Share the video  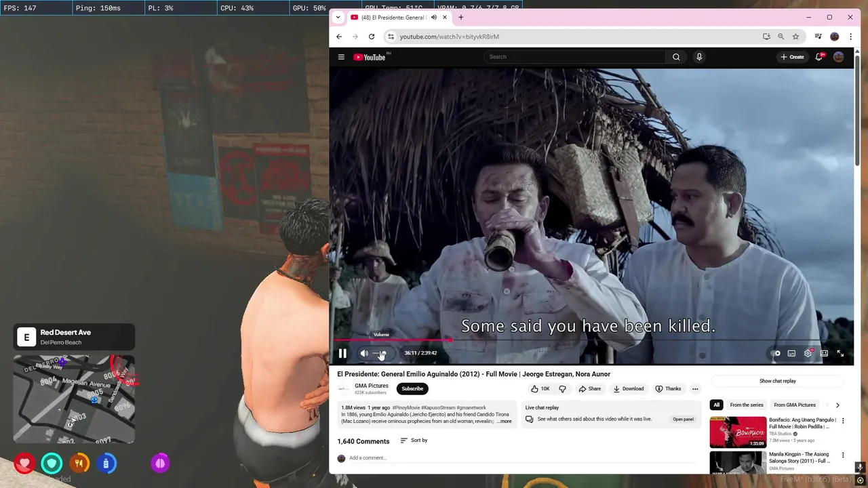pos(590,389)
